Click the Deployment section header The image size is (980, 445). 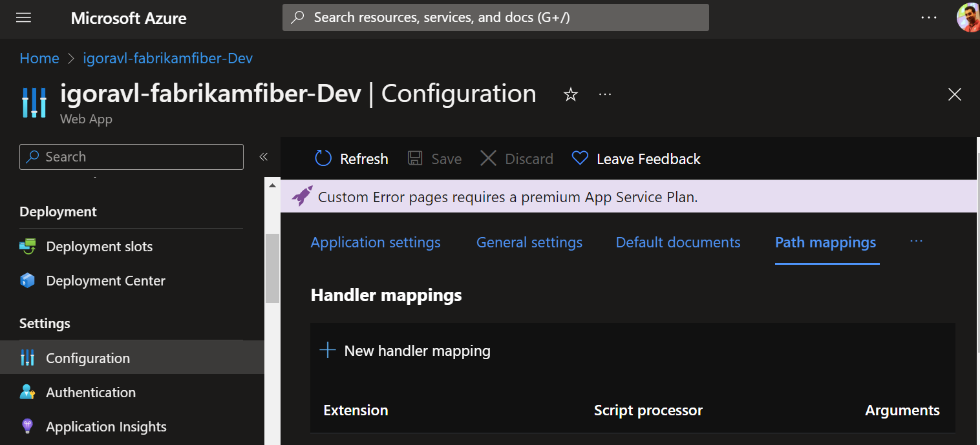click(x=58, y=212)
